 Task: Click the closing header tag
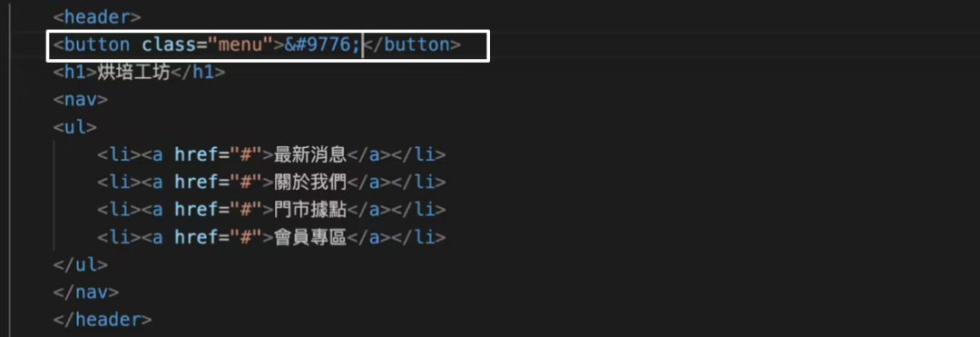[x=103, y=320]
